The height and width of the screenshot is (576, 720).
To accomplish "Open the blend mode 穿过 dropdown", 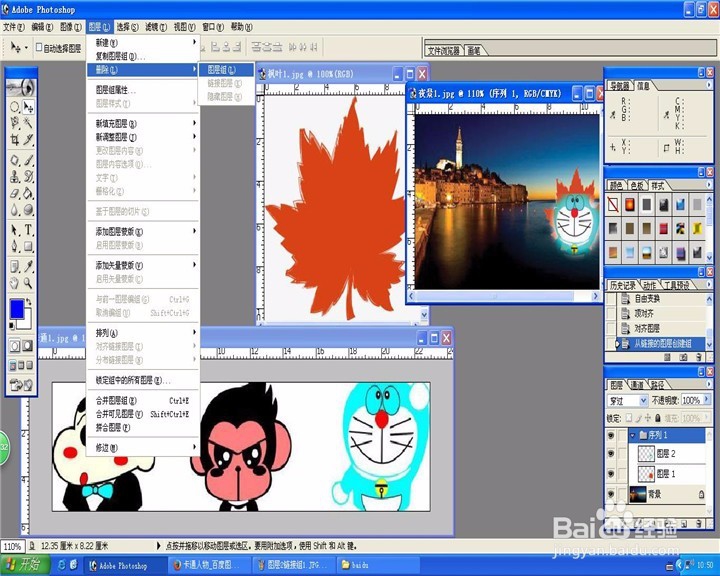I will coord(644,401).
